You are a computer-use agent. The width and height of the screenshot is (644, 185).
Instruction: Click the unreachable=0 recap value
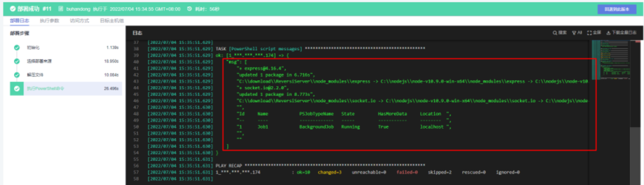pyautogui.click(x=369, y=172)
